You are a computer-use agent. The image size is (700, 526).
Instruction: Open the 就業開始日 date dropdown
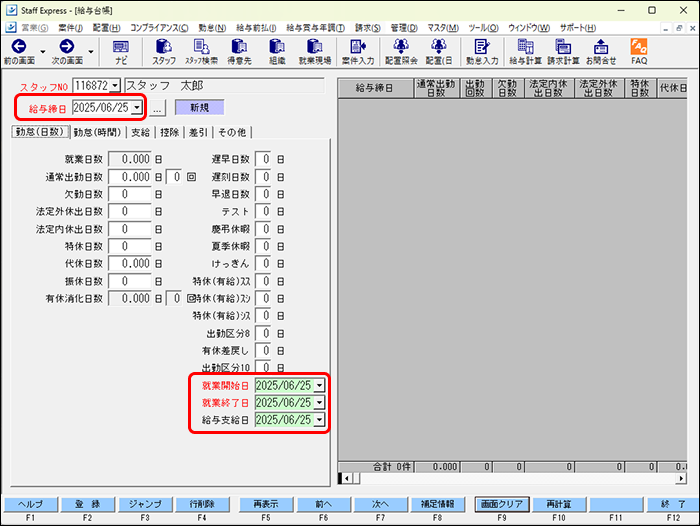coord(319,385)
